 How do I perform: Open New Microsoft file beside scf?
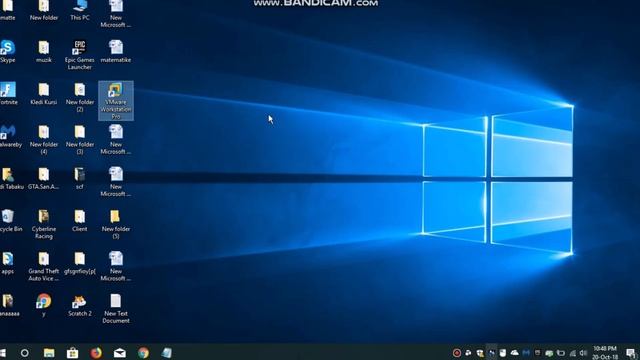pos(116,182)
